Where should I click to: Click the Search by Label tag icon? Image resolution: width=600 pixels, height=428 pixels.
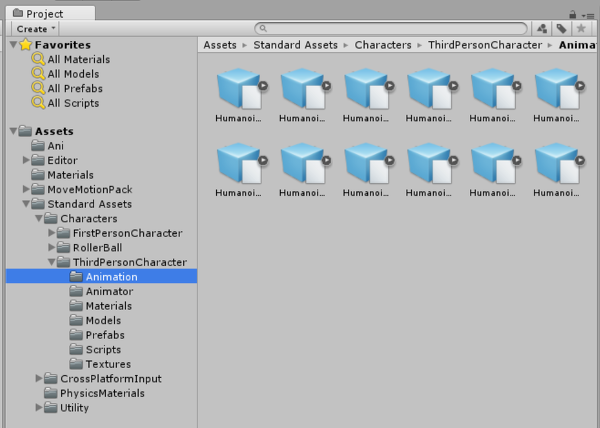[x=561, y=28]
